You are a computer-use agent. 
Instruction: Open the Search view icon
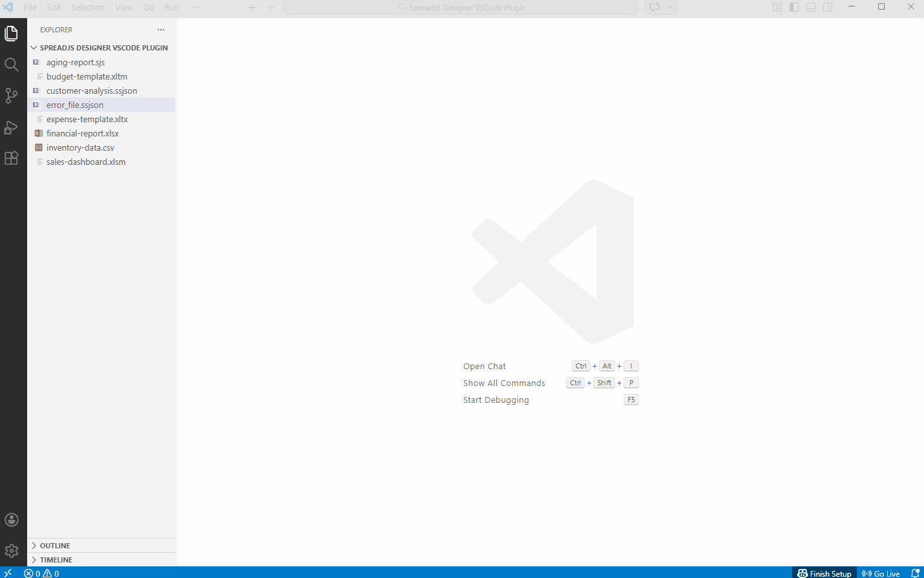point(12,65)
